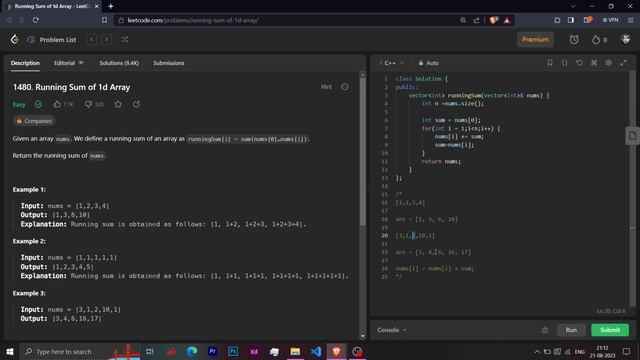
Task: Click the Hint link
Action: (x=326, y=87)
